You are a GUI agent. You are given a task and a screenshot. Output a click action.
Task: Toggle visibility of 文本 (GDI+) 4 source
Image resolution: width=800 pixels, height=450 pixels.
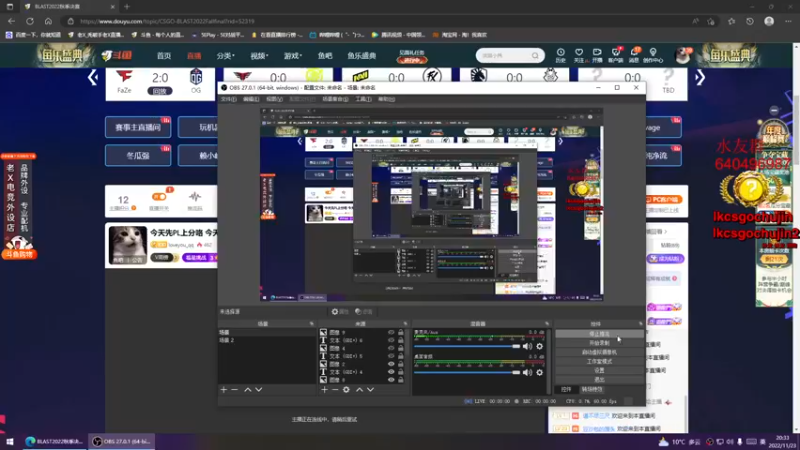(x=391, y=372)
